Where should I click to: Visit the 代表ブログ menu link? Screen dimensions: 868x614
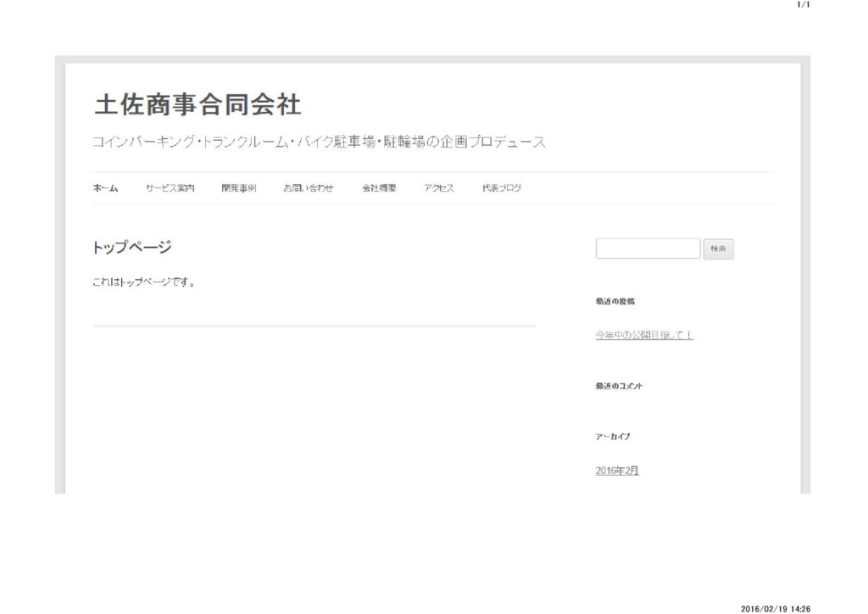pos(502,188)
